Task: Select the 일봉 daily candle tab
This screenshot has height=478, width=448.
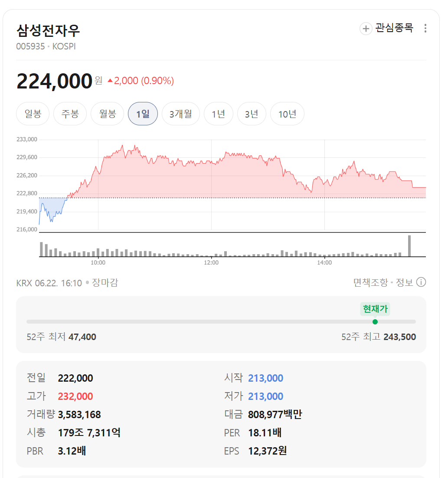Action: (33, 114)
